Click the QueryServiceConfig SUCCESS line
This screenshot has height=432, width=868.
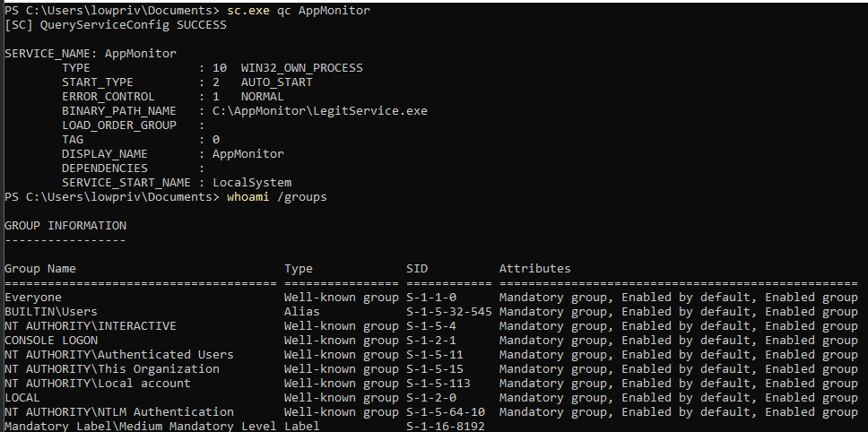pyautogui.click(x=115, y=25)
